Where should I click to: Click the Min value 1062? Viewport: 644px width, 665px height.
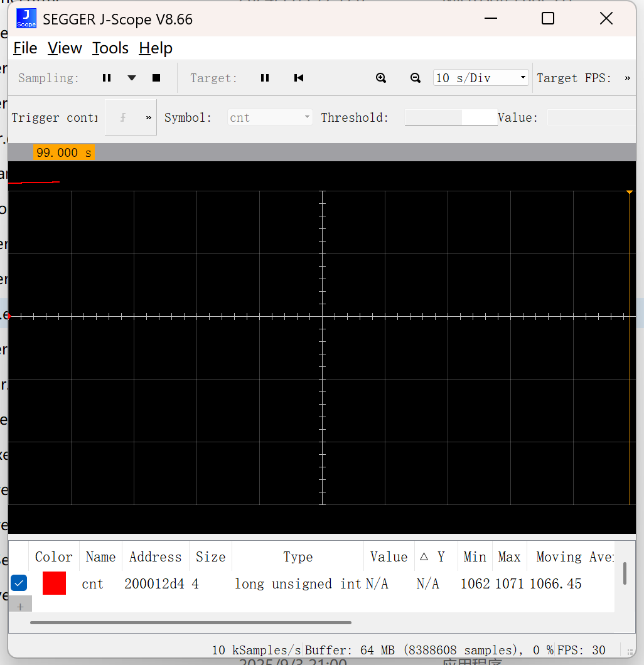pyautogui.click(x=475, y=584)
